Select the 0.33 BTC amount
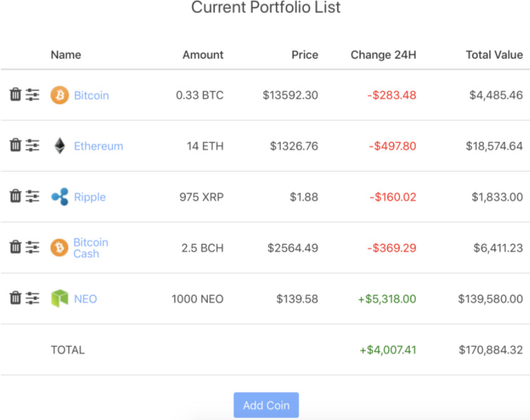Image resolution: width=530 pixels, height=420 pixels. coord(200,95)
